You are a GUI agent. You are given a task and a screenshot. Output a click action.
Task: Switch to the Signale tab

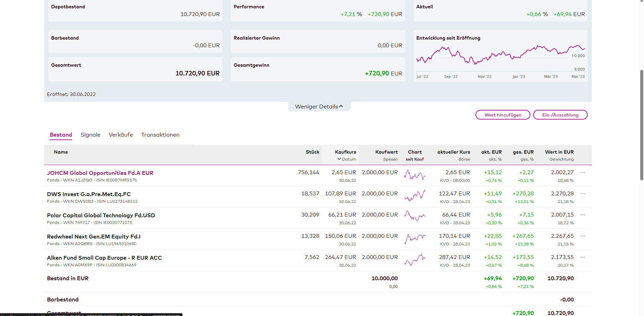pyautogui.click(x=90, y=135)
